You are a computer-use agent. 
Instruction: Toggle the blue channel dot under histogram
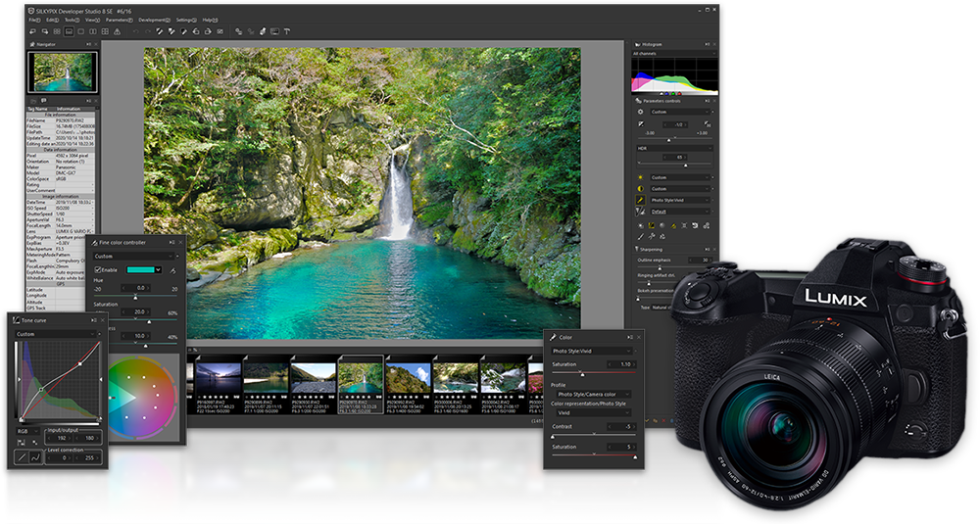(x=666, y=94)
